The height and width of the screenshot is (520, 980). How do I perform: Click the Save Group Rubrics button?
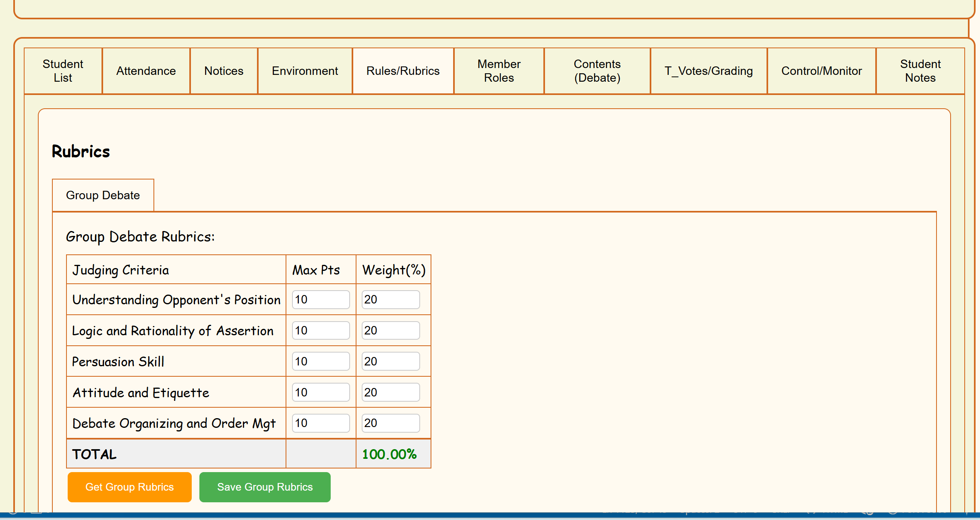(265, 487)
